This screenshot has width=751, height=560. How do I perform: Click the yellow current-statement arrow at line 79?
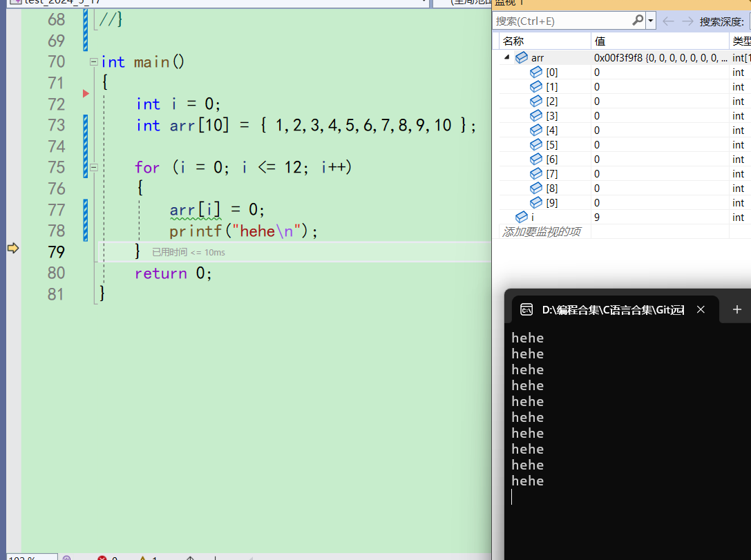pos(13,248)
